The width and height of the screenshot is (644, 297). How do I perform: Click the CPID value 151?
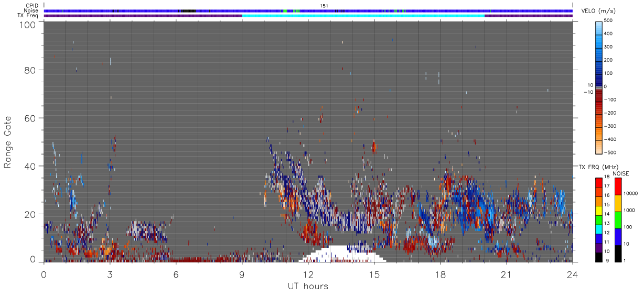pos(324,6)
